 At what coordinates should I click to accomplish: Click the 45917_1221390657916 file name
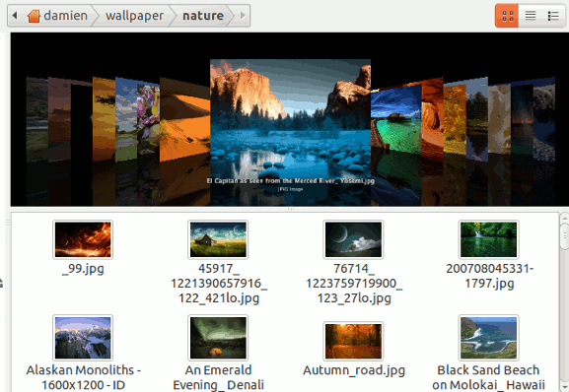(219, 283)
